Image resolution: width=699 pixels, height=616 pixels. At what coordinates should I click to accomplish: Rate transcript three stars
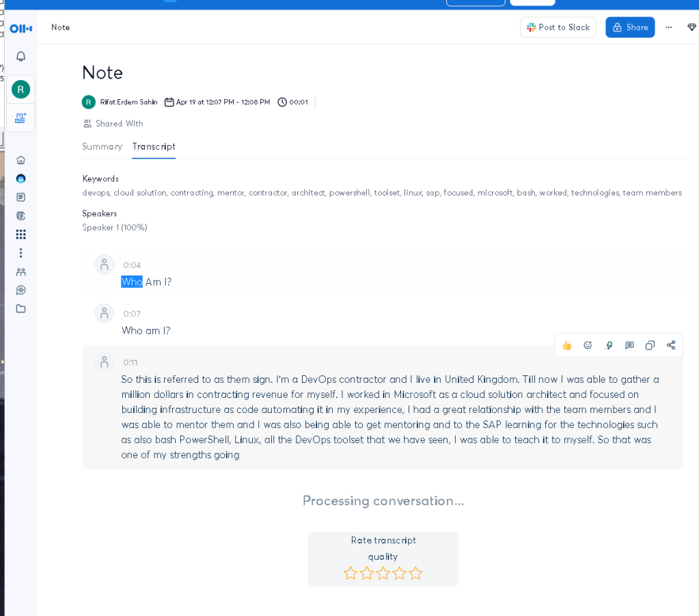(x=383, y=573)
